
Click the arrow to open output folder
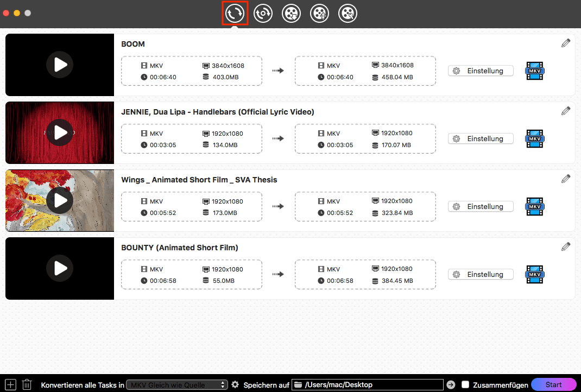tap(451, 384)
